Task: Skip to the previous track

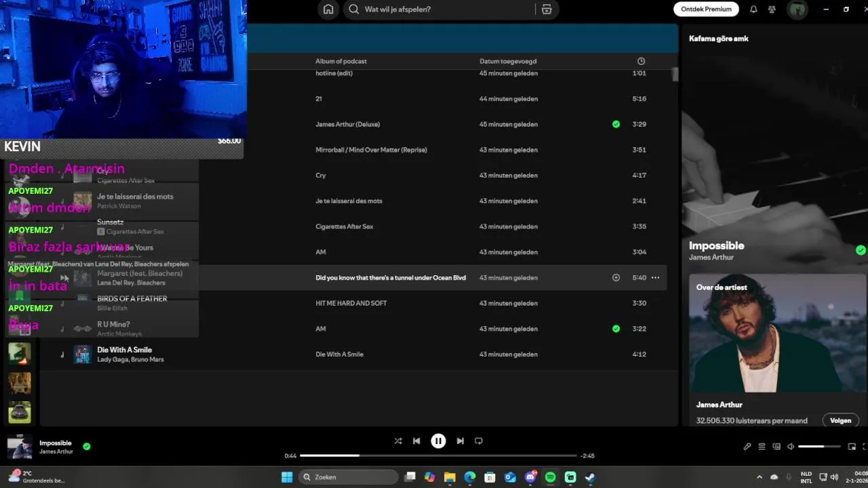Action: pyautogui.click(x=416, y=441)
